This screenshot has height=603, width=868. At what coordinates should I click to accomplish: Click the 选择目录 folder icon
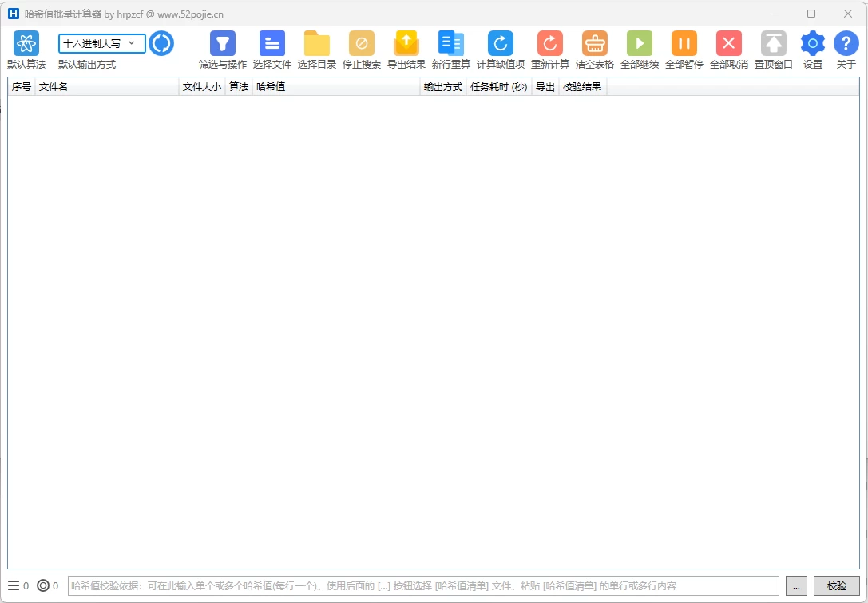tap(317, 44)
